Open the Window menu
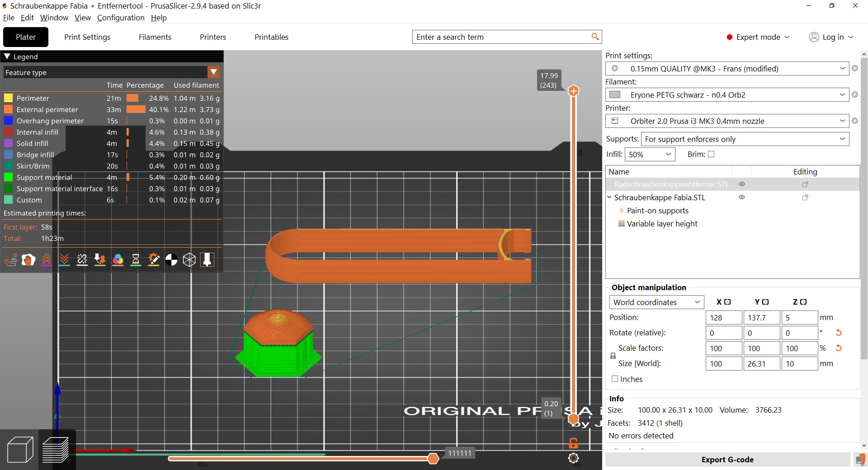The image size is (868, 470). tap(54, 18)
